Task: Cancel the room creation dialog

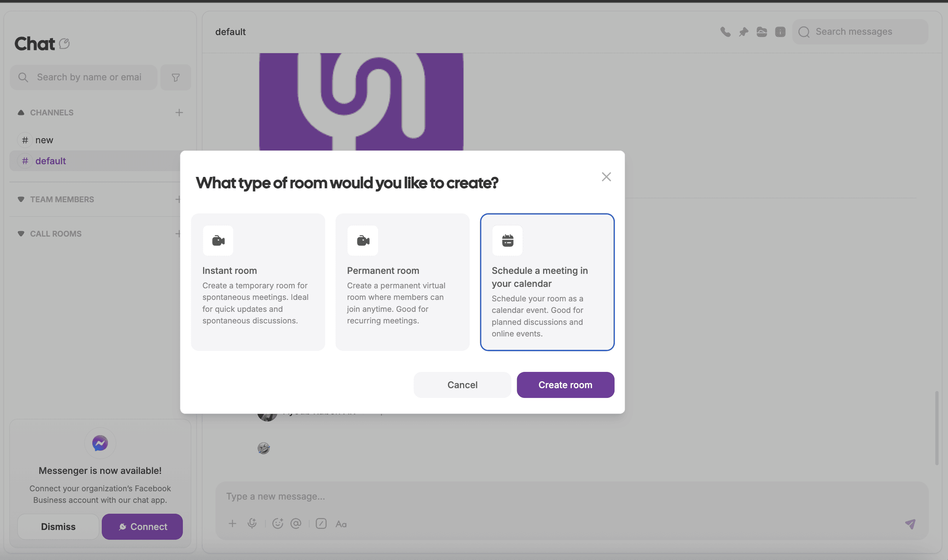Action: point(462,385)
